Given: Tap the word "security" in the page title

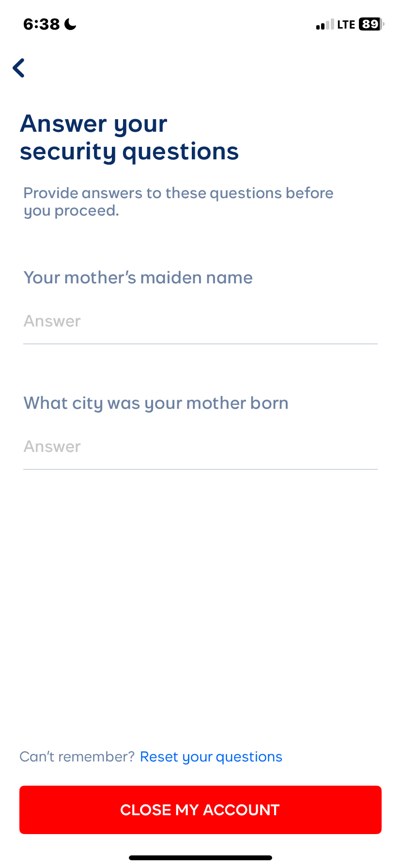Looking at the screenshot, I should coord(68,152).
